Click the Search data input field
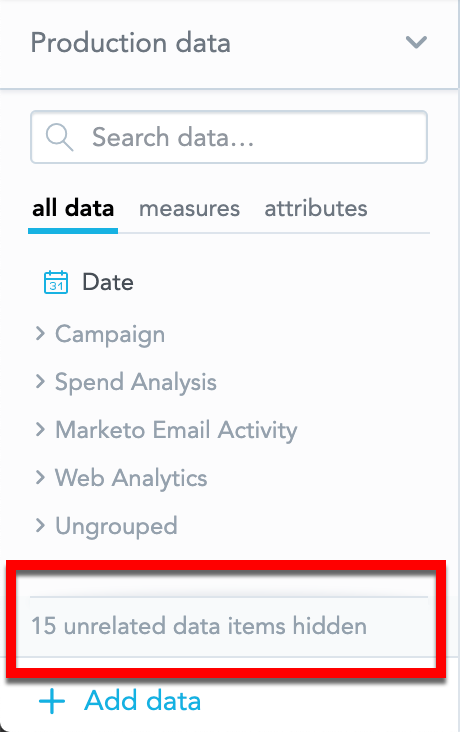This screenshot has height=732, width=460. tap(229, 137)
